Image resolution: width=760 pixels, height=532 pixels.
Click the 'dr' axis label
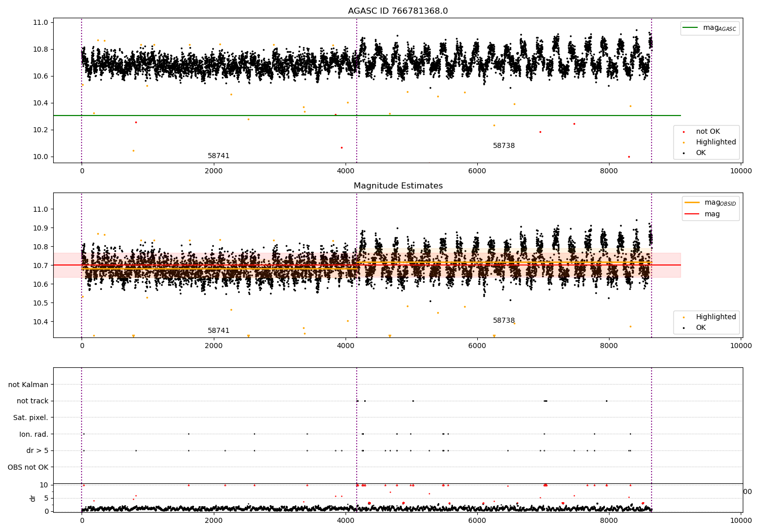[33, 498]
